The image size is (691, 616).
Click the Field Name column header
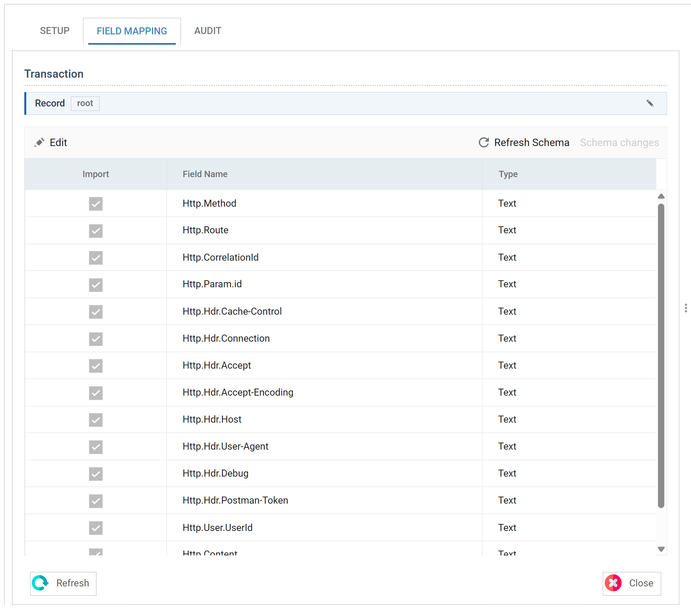pos(324,174)
